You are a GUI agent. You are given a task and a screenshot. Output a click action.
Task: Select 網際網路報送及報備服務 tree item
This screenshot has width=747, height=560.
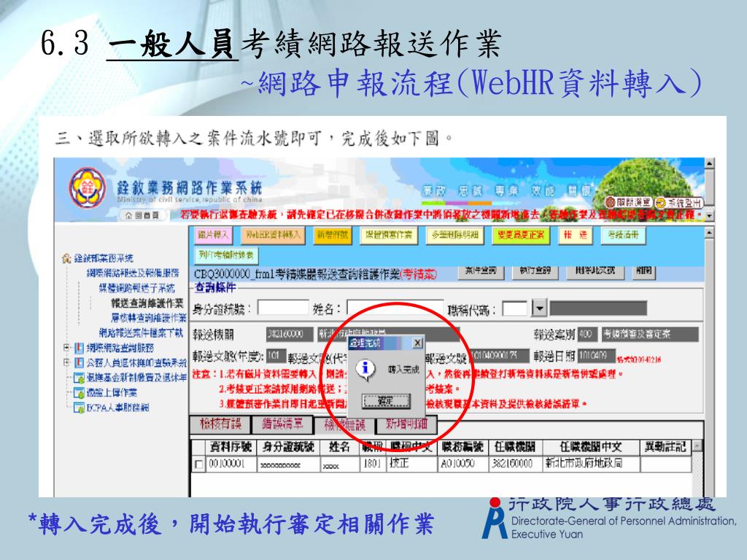point(133,273)
